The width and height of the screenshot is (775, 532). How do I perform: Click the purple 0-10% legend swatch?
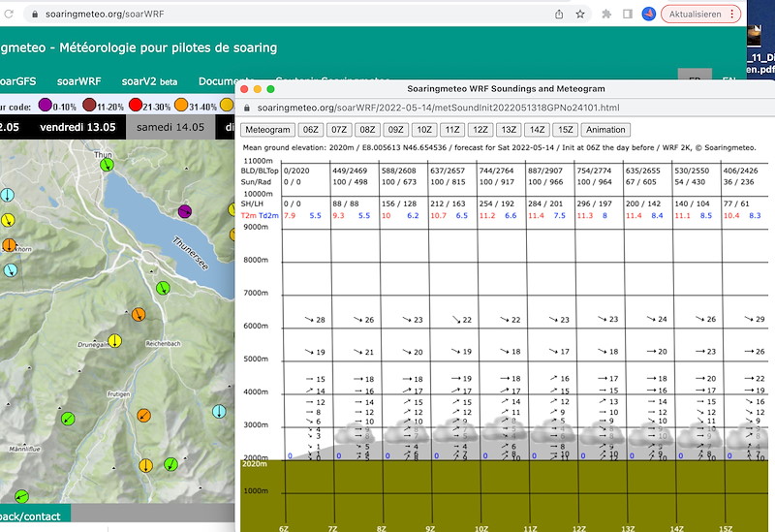coord(45,105)
